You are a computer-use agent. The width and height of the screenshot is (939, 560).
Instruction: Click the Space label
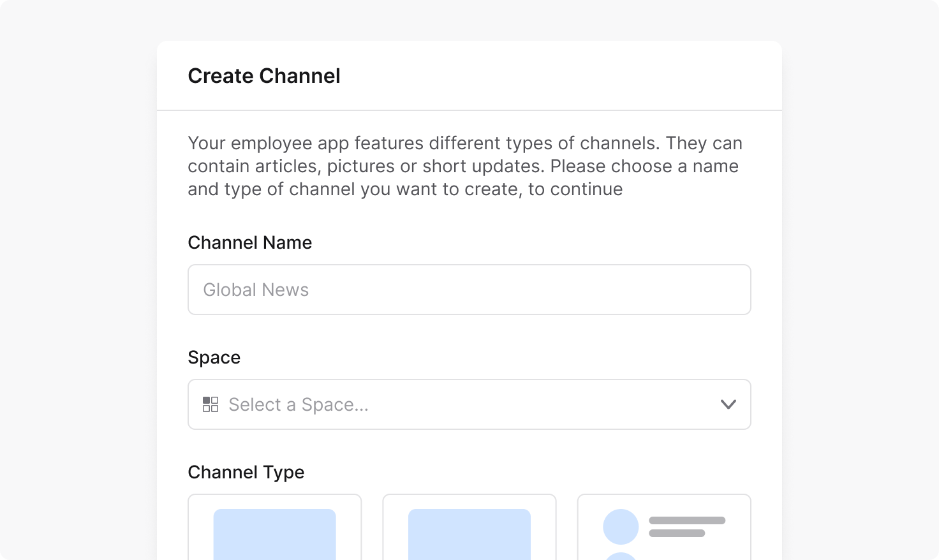pos(214,358)
